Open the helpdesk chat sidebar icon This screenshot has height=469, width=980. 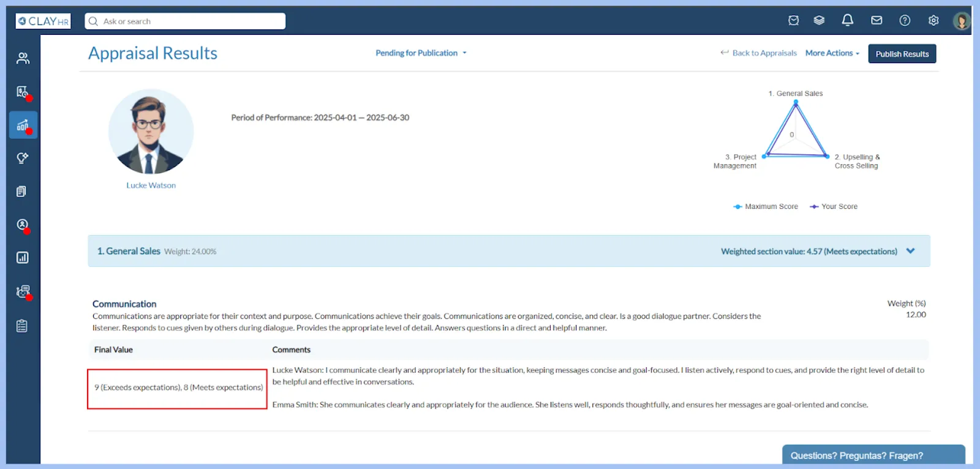tap(23, 291)
